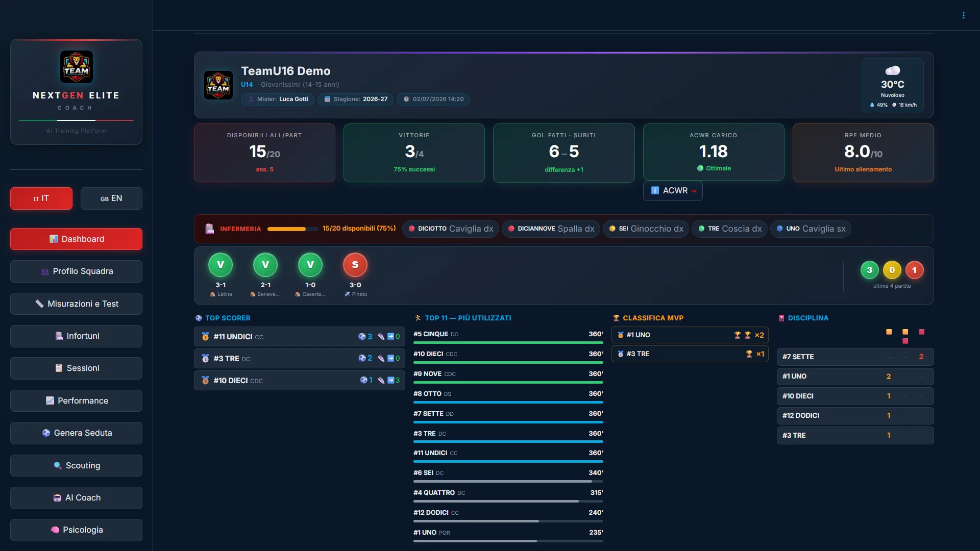
Task: Click Mister Luca Gotti tag
Action: click(278, 99)
